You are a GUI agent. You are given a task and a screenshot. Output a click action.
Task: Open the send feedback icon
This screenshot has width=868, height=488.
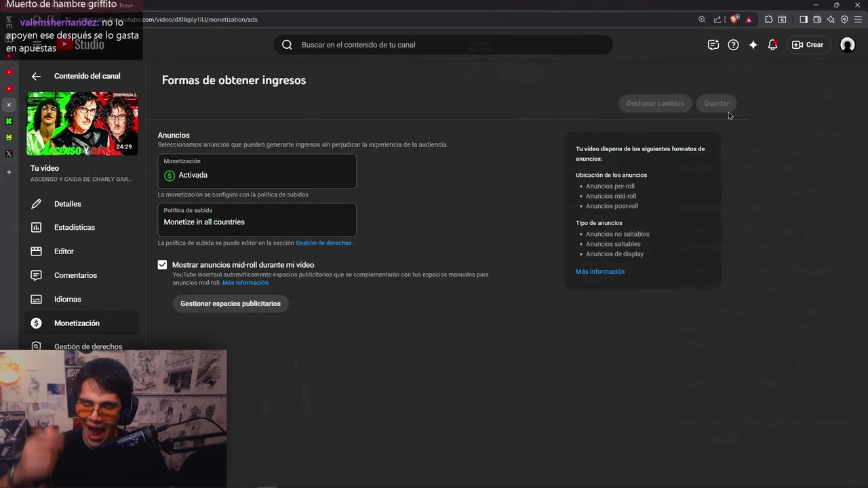click(713, 45)
